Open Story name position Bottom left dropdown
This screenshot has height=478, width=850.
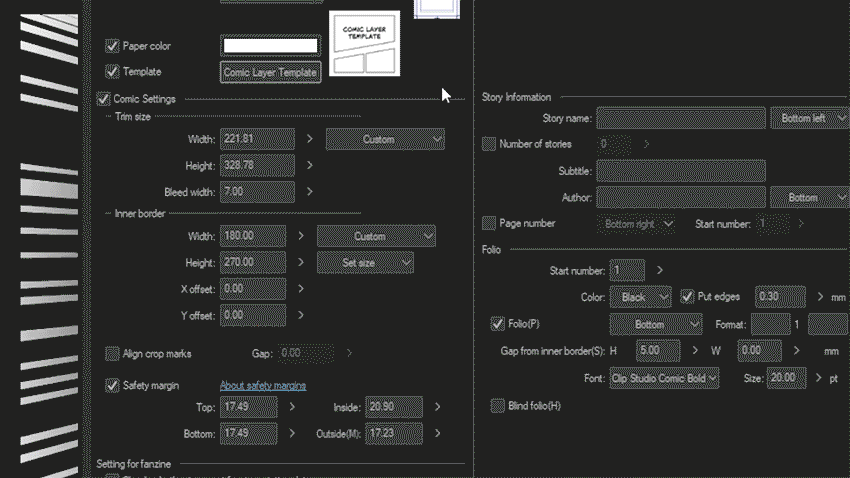810,118
